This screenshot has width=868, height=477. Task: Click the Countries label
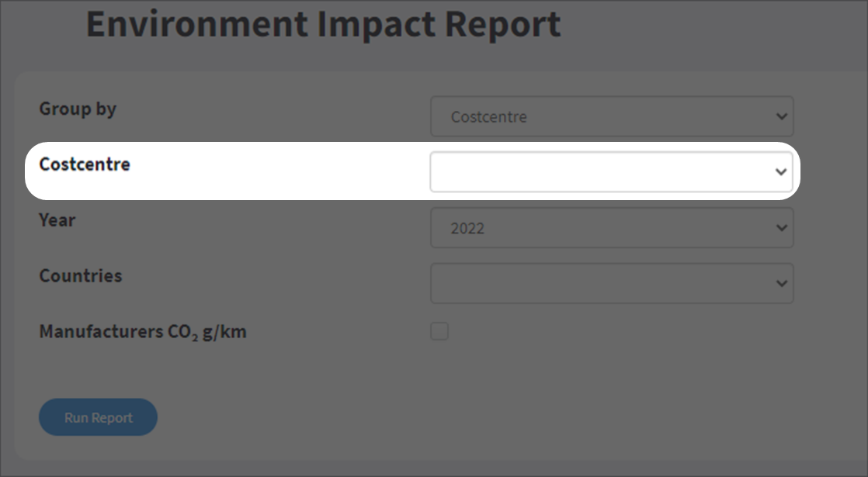tap(80, 276)
